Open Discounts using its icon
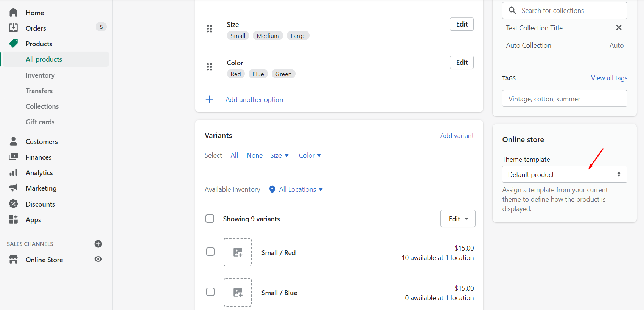644x310 pixels. click(x=13, y=204)
